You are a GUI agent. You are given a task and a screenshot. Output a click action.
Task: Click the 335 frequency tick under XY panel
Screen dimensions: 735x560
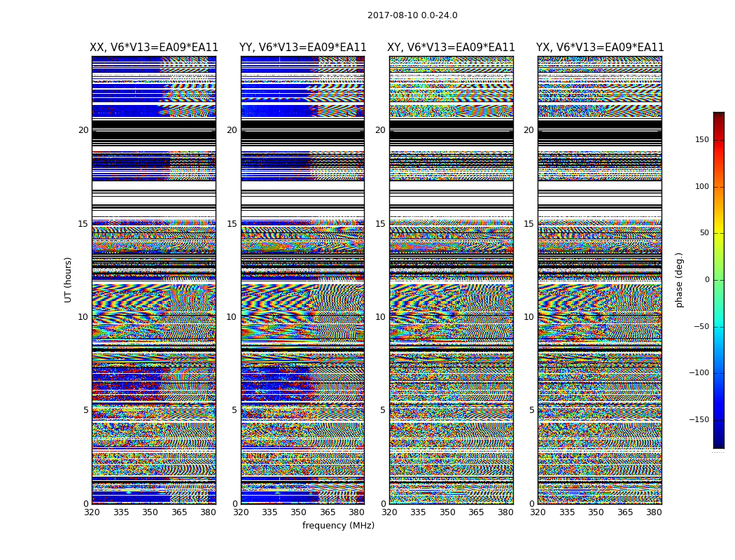[x=418, y=512]
